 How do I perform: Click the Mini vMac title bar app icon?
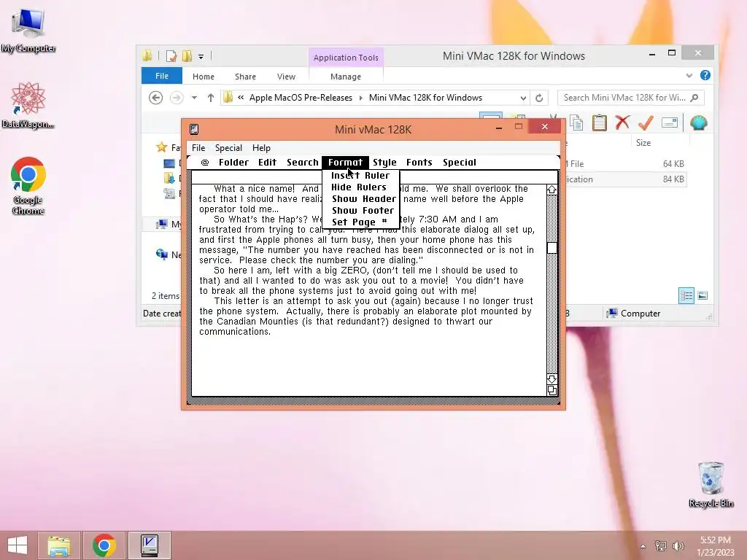(194, 130)
